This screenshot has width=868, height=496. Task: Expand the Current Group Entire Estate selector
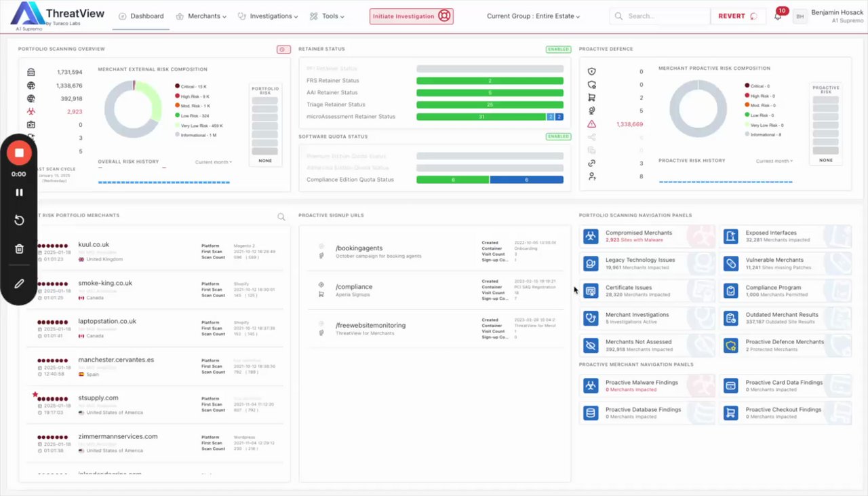tap(534, 16)
